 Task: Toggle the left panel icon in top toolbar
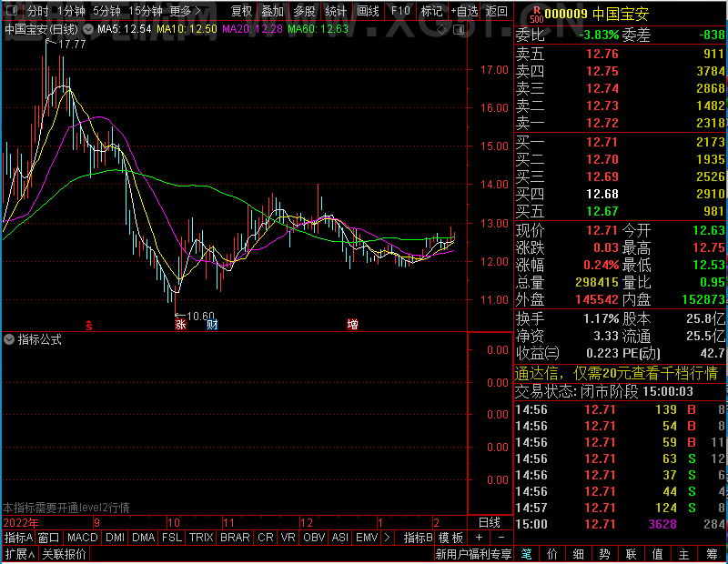coord(12,10)
